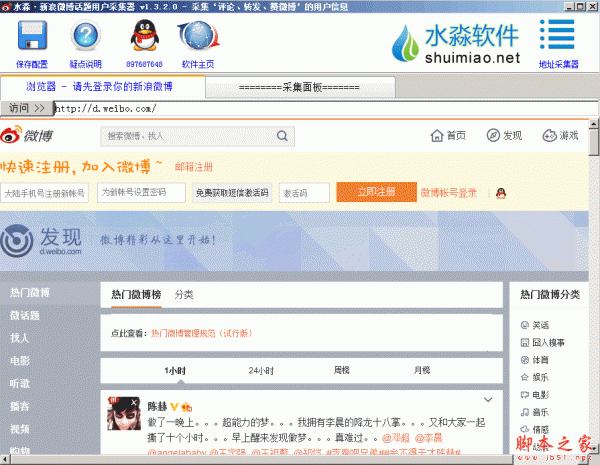
Task: Open the question mark help icon
Action: pos(85,35)
